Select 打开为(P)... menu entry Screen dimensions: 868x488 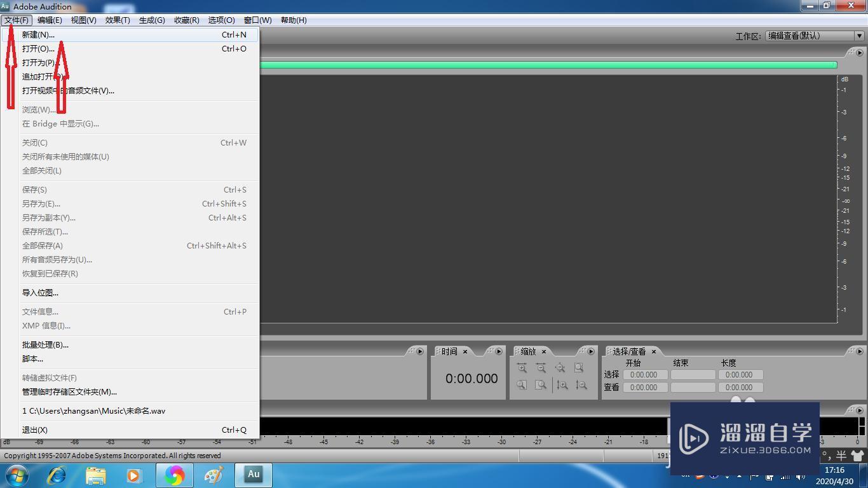(x=130, y=62)
